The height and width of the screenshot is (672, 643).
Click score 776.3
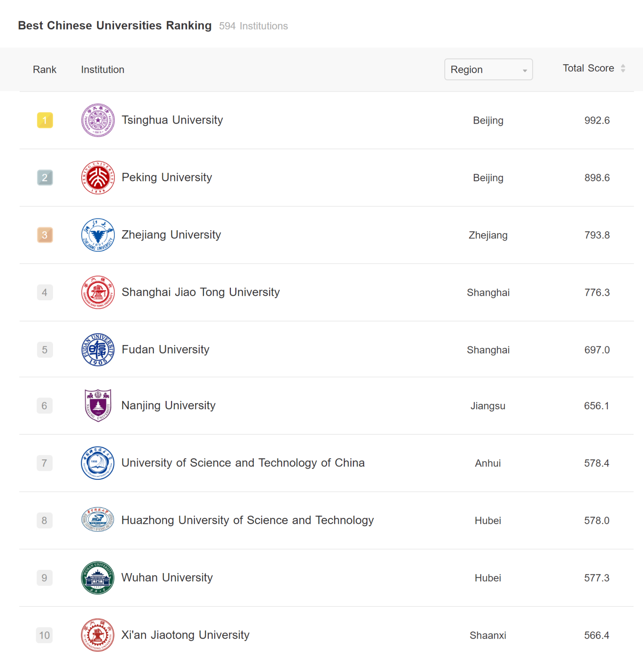pos(597,292)
